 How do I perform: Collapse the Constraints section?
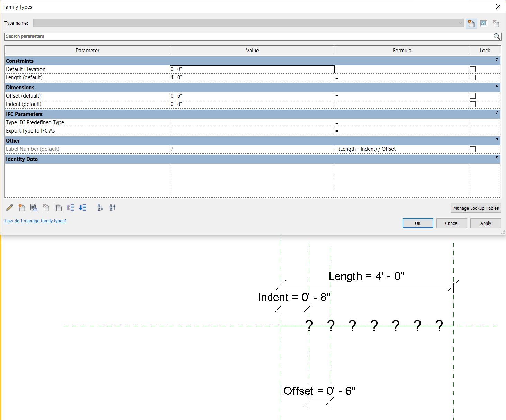coord(497,60)
